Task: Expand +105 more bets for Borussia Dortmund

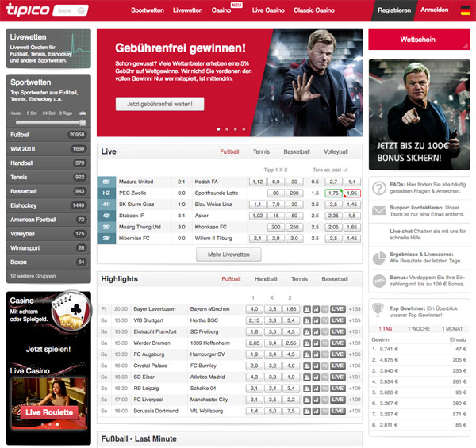Action: point(355,411)
